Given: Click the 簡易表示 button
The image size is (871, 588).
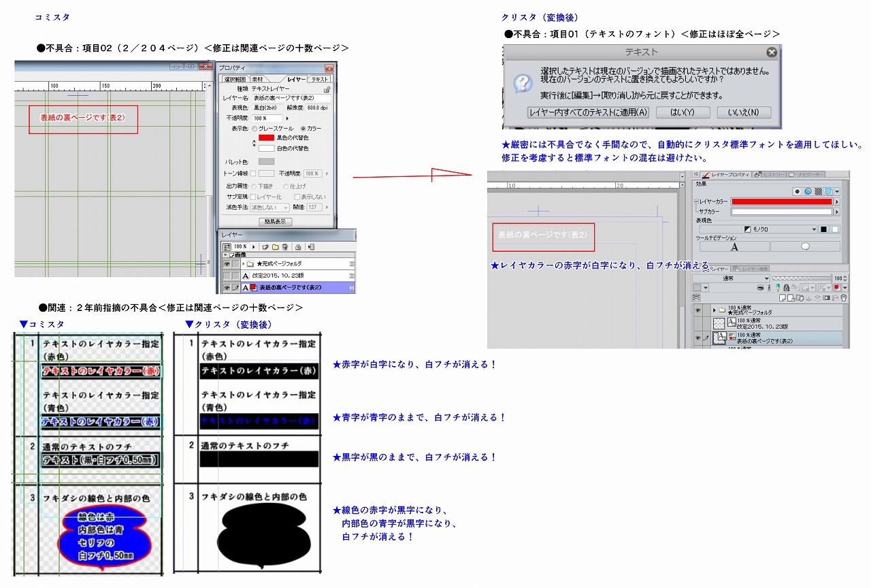Looking at the screenshot, I should [276, 222].
